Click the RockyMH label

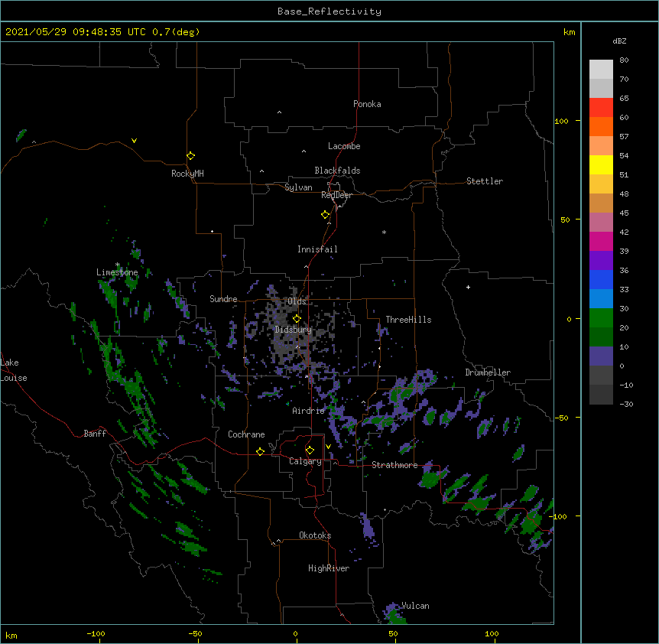tap(187, 174)
